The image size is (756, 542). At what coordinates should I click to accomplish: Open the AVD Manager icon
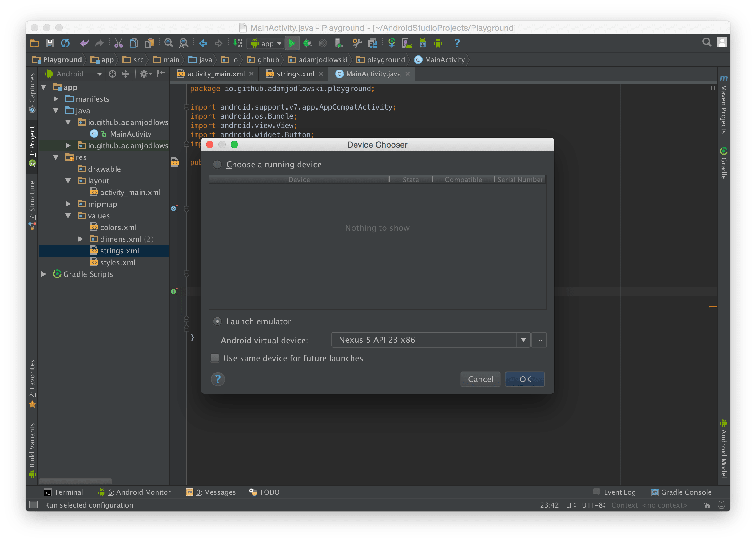[407, 43]
